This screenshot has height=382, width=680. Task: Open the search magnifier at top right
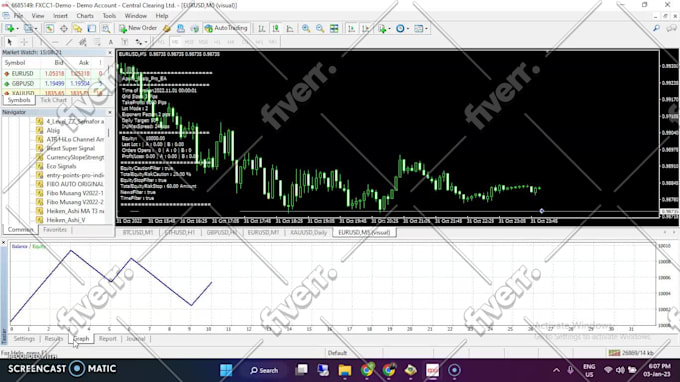(x=656, y=28)
